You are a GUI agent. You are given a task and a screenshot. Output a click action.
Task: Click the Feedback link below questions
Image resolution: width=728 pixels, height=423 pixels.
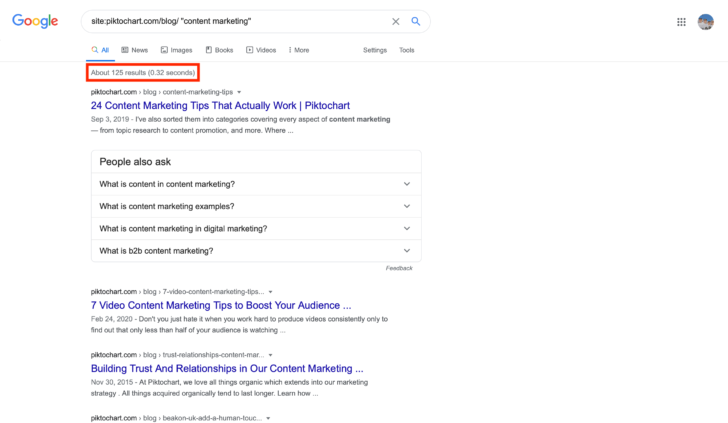tap(399, 268)
